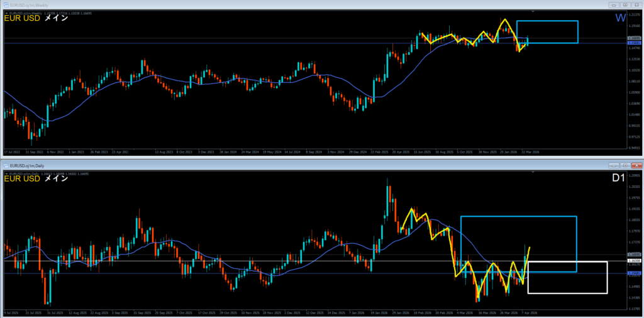Click the 1.03690 price scale value in Weekly chart
Image resolution: width=644 pixels, height=318 pixels.
tap(634, 104)
